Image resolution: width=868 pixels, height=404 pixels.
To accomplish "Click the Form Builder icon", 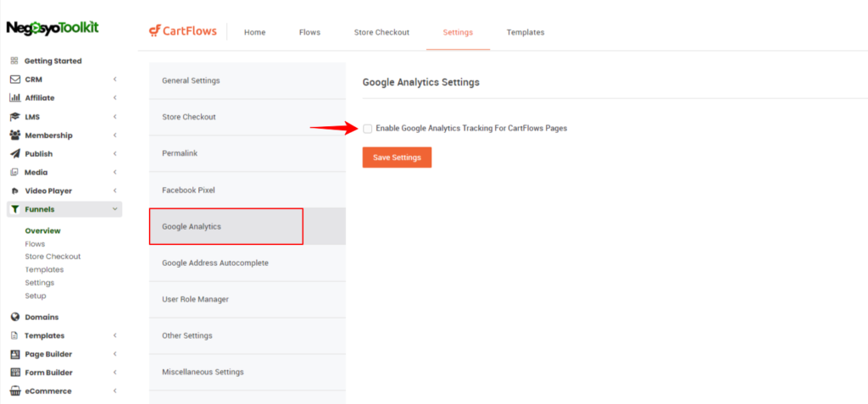I will pyautogui.click(x=15, y=373).
